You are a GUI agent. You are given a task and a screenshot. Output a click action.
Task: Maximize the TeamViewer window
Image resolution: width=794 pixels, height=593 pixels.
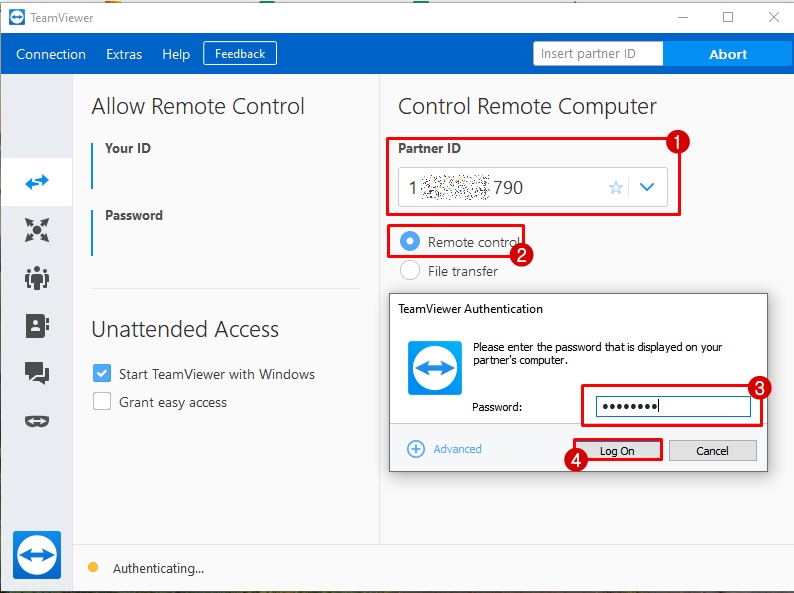[728, 17]
